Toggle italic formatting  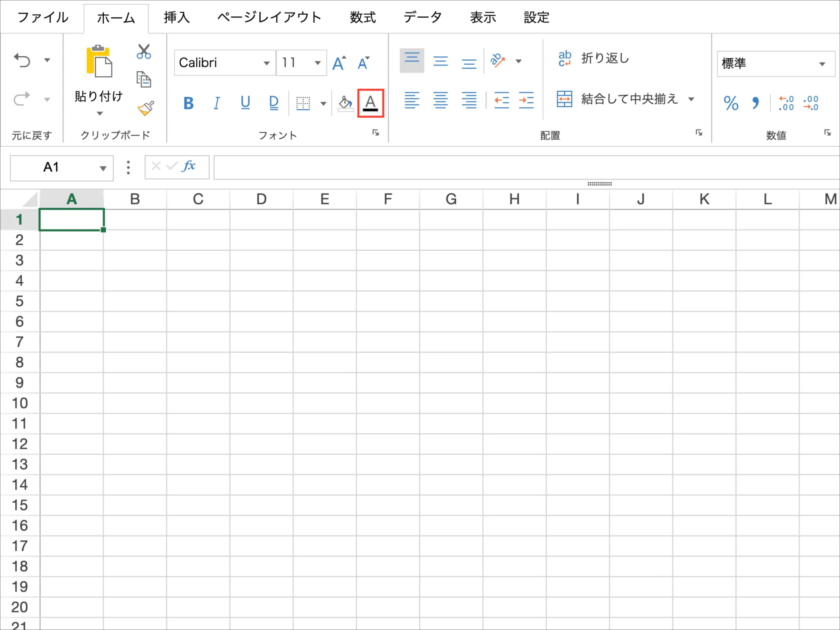click(x=217, y=103)
